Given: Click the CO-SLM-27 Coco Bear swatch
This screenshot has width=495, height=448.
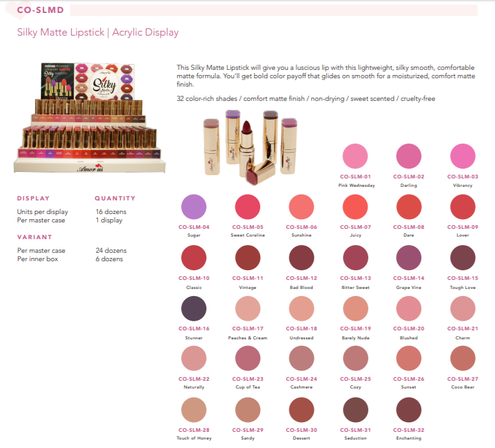Looking at the screenshot, I should (463, 358).
